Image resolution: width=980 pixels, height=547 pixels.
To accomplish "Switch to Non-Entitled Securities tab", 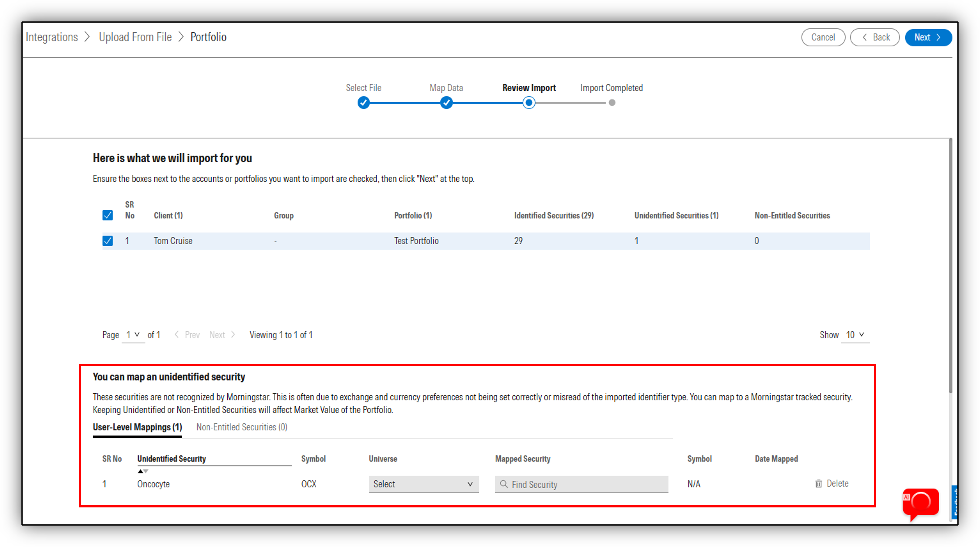I will point(242,427).
